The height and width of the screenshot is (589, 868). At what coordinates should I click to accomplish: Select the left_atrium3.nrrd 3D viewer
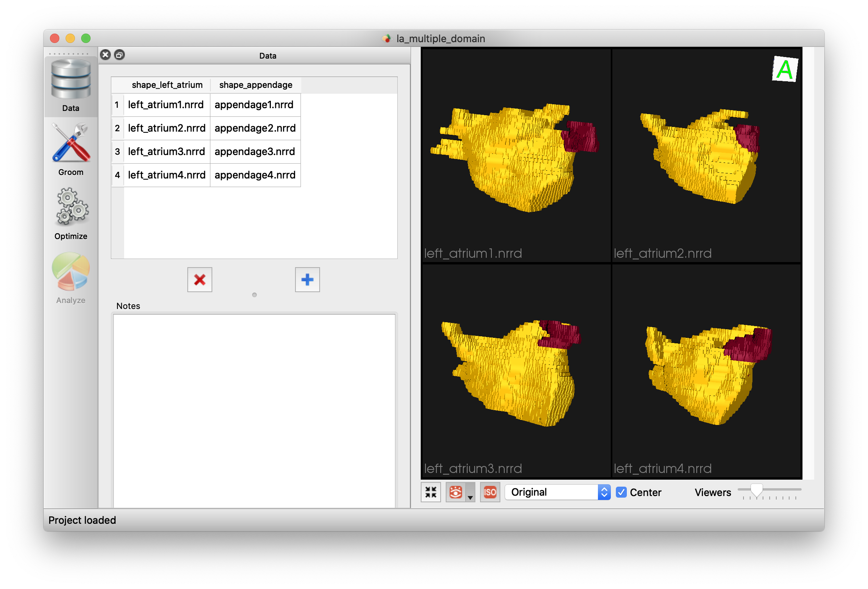click(x=516, y=371)
